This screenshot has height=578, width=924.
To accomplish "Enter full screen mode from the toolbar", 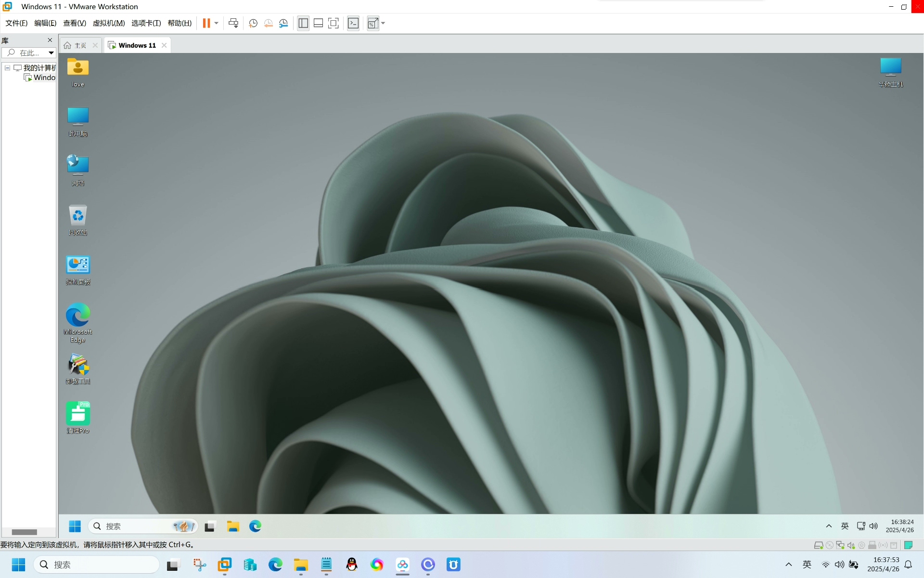I will tap(334, 23).
